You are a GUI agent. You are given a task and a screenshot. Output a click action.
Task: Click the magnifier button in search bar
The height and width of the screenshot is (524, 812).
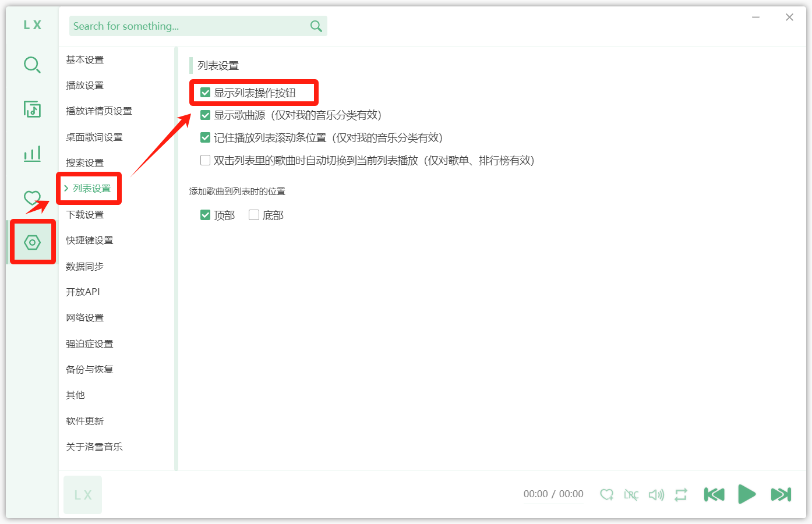(316, 26)
